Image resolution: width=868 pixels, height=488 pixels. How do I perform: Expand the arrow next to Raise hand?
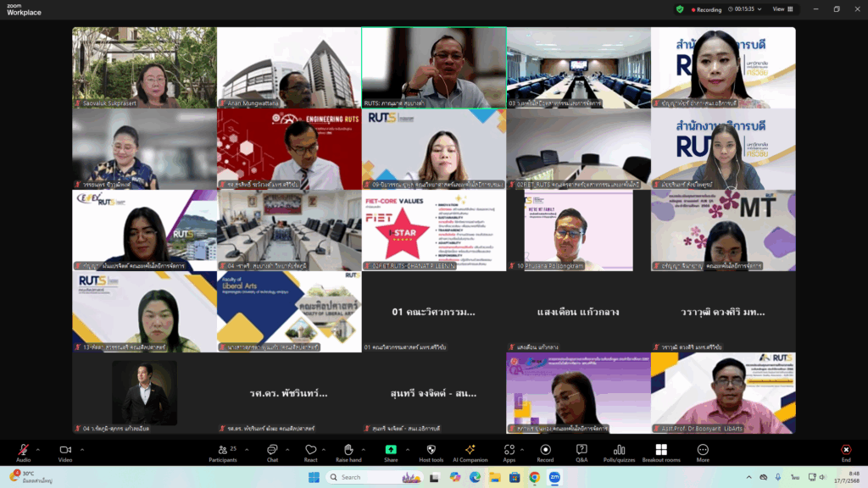tap(363, 450)
